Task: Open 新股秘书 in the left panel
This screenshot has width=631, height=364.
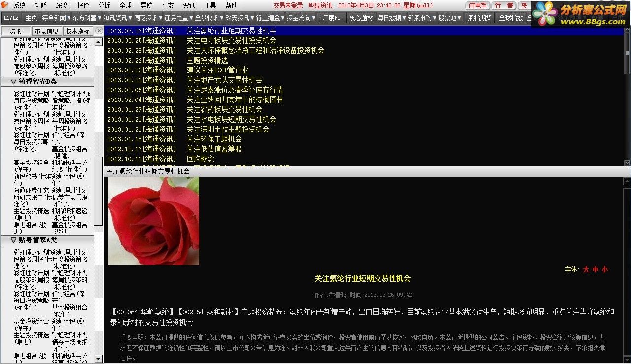Action: 32,179
